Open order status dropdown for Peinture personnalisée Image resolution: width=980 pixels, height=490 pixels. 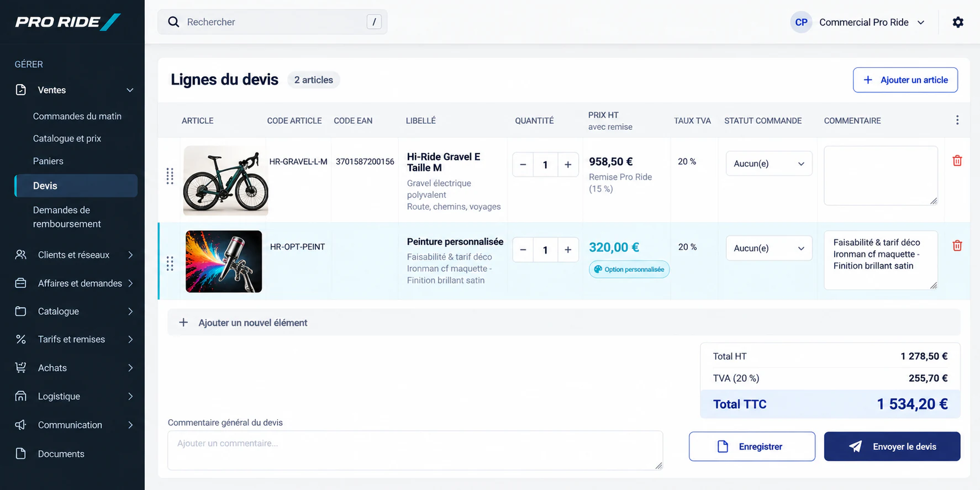click(x=769, y=249)
